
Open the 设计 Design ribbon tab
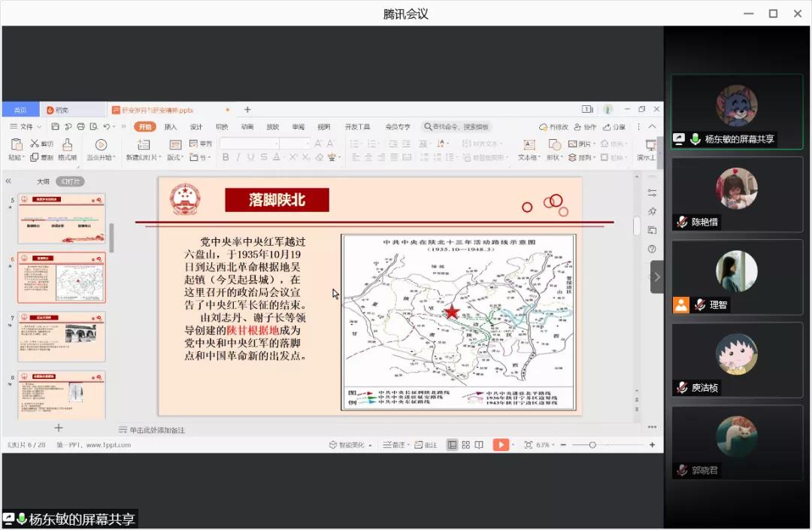pyautogui.click(x=196, y=127)
